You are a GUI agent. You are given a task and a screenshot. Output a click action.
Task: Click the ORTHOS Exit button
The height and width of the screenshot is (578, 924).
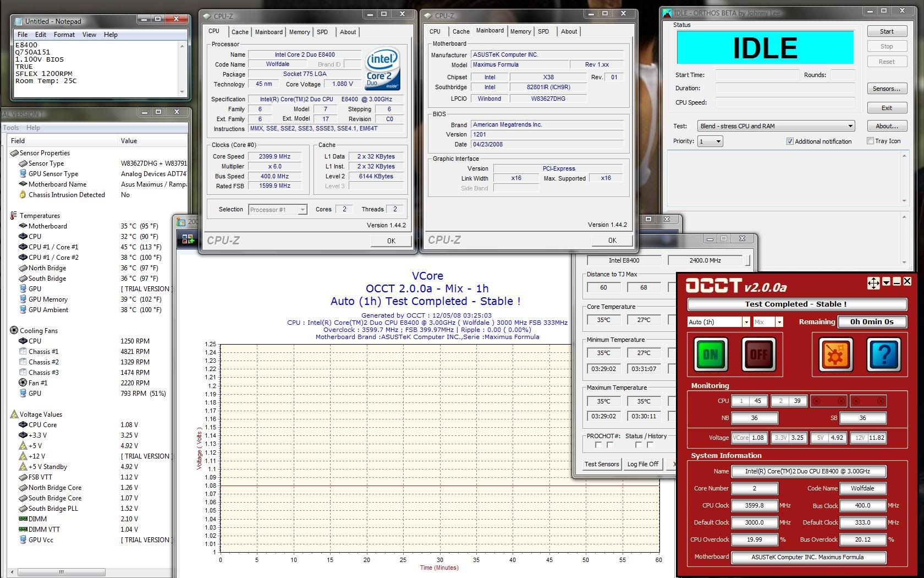[887, 108]
